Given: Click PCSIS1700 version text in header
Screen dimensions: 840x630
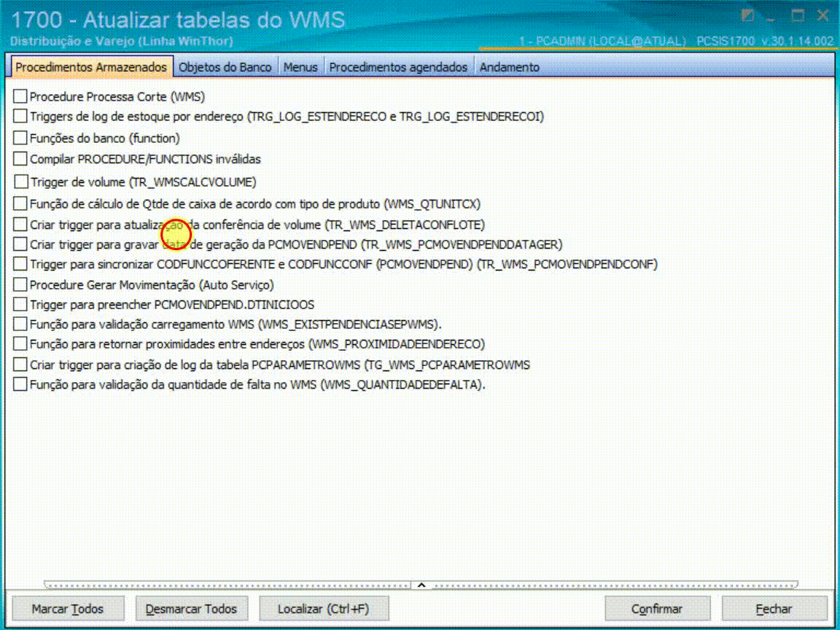Looking at the screenshot, I should (x=765, y=42).
